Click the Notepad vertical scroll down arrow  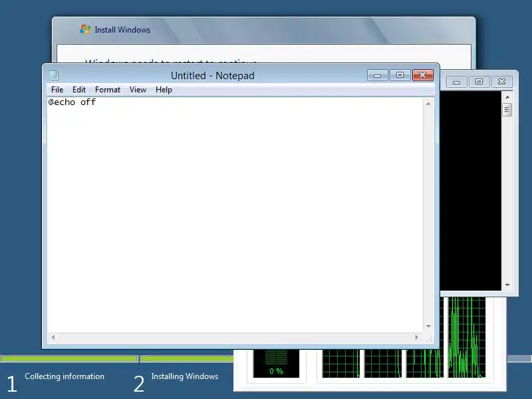(428, 327)
